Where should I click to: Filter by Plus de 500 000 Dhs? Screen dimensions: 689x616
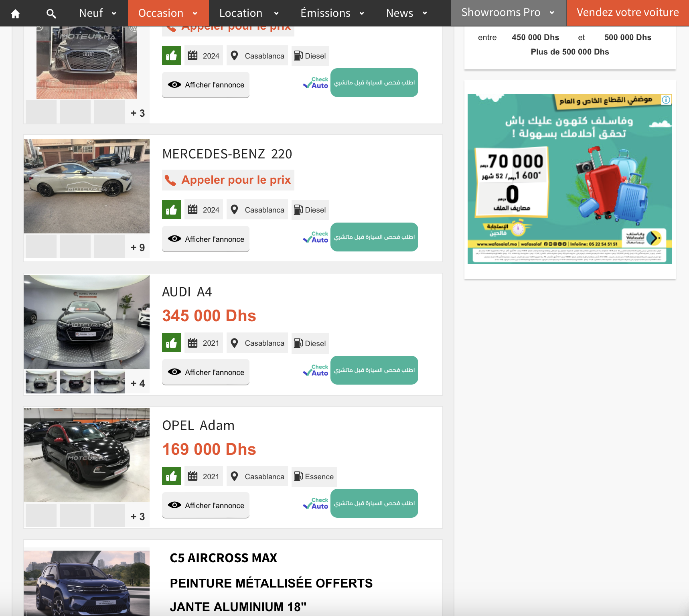tap(569, 52)
